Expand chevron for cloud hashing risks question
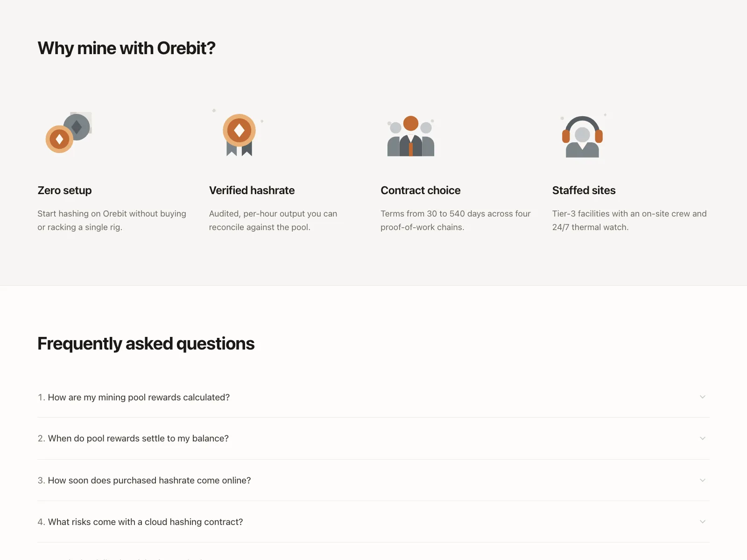Image resolution: width=747 pixels, height=560 pixels. [x=703, y=522]
